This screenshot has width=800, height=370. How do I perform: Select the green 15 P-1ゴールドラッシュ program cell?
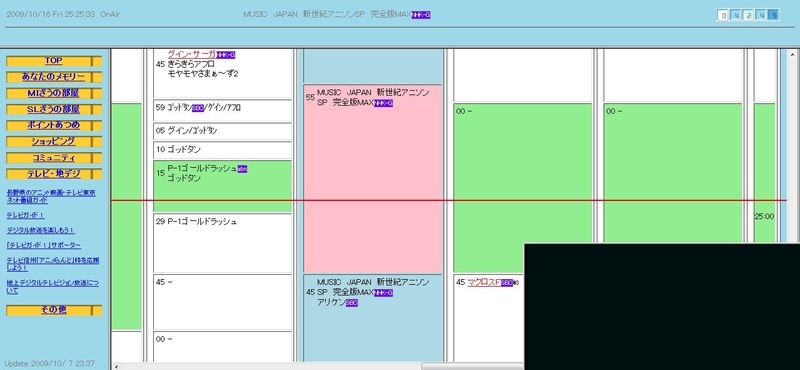[x=222, y=186]
